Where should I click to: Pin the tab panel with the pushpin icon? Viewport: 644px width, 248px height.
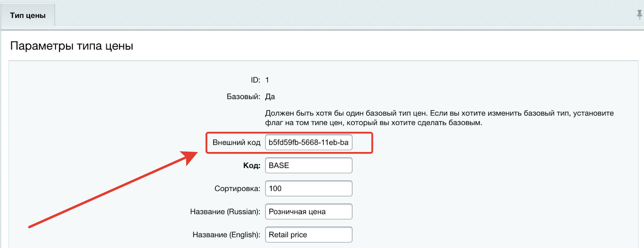tap(640, 15)
